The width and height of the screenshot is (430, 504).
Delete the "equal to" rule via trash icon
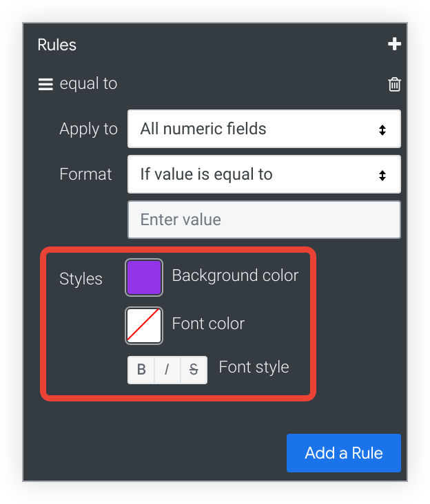coord(394,85)
